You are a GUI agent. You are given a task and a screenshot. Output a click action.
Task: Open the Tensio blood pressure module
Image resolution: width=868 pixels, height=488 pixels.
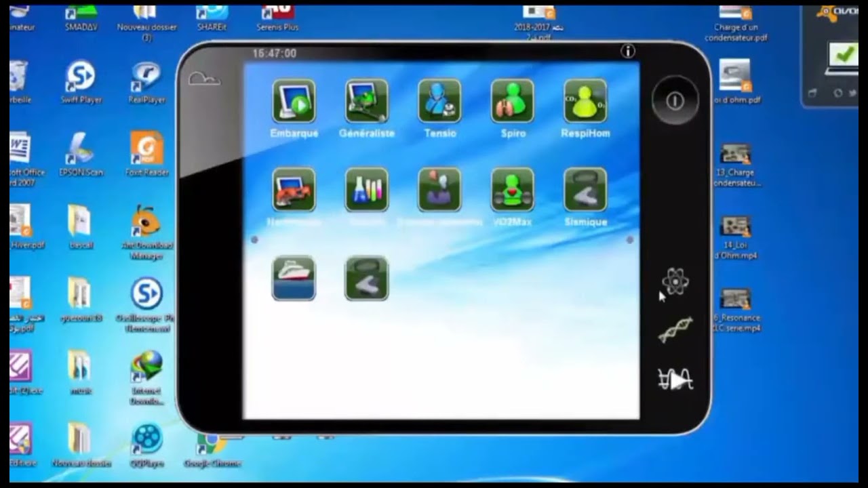pyautogui.click(x=440, y=101)
